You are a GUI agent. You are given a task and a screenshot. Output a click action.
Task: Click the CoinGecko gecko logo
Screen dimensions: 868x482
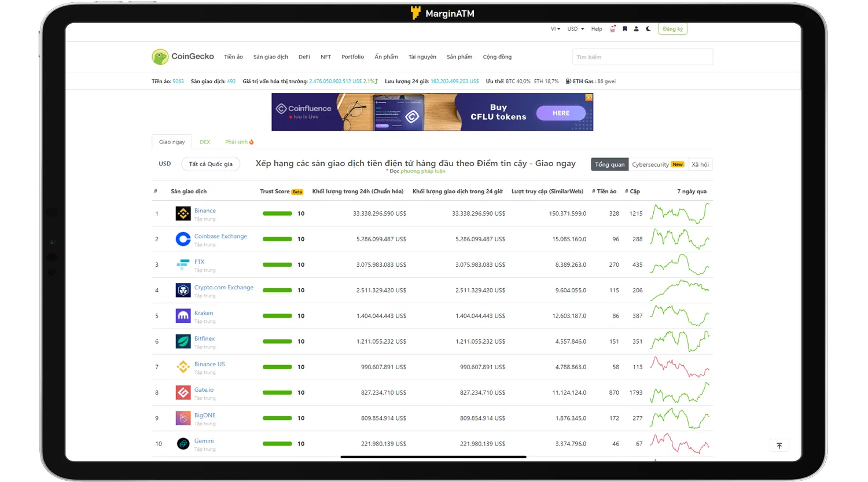click(x=160, y=57)
